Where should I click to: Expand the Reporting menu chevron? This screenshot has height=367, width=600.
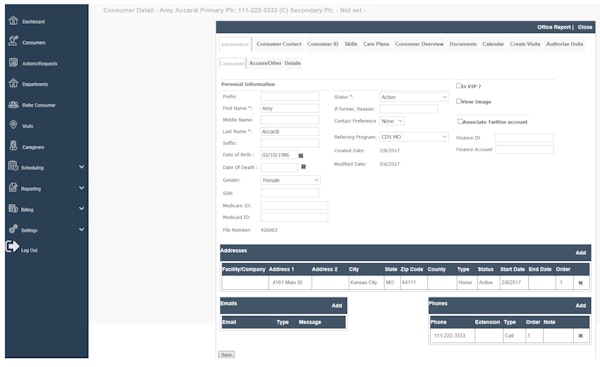pos(82,188)
